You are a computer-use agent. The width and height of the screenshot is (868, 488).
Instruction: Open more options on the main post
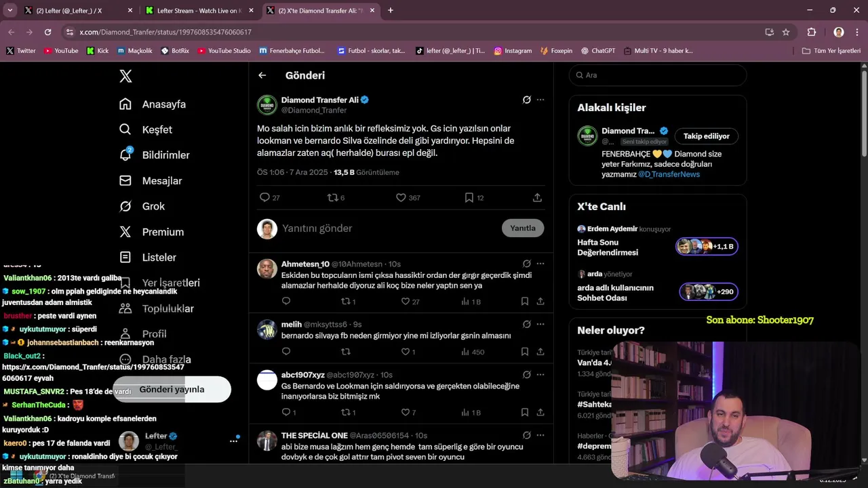[540, 100]
